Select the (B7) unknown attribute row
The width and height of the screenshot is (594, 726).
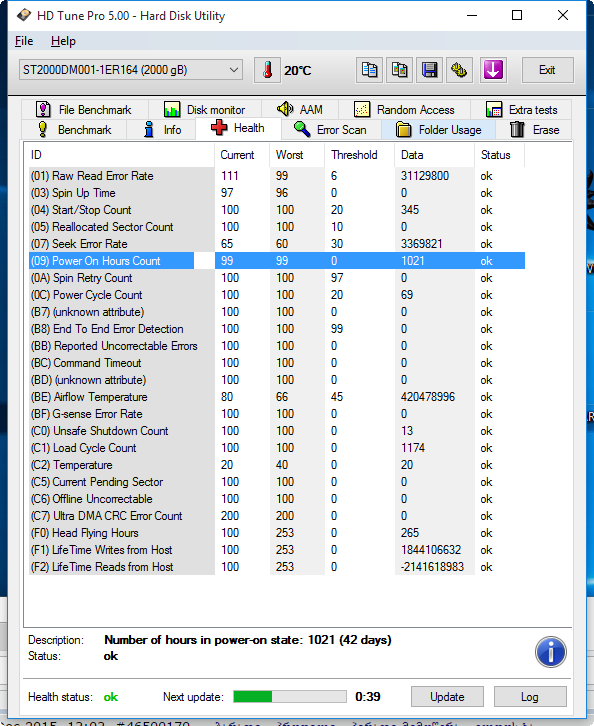[x=277, y=312]
